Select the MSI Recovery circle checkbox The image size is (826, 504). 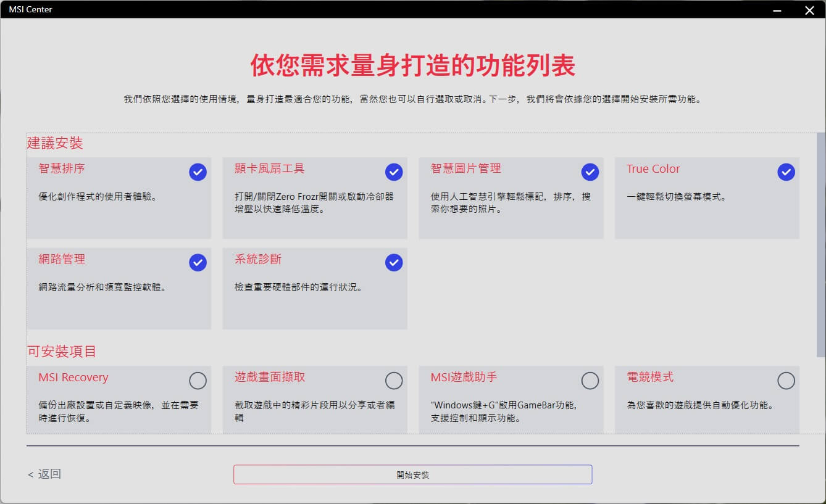pos(198,381)
